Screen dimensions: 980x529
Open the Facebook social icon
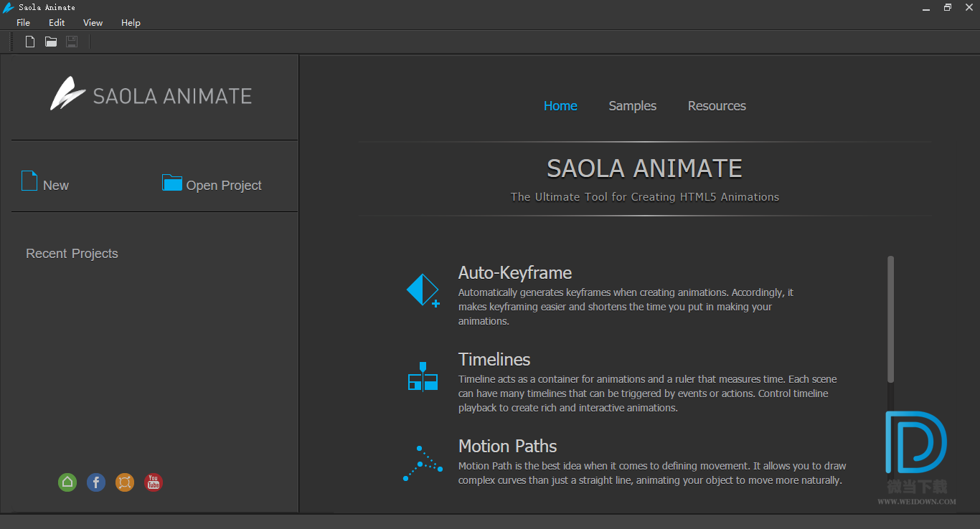coord(96,482)
